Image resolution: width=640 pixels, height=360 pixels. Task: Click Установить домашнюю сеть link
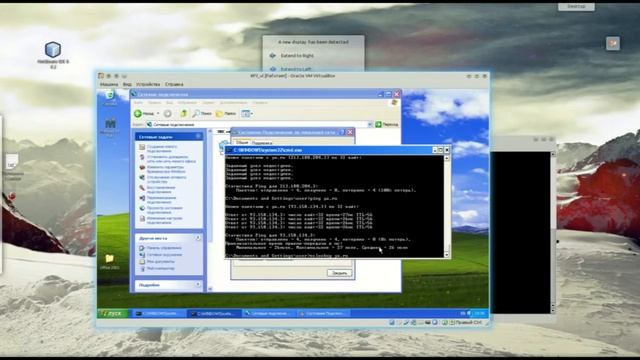coord(171,159)
